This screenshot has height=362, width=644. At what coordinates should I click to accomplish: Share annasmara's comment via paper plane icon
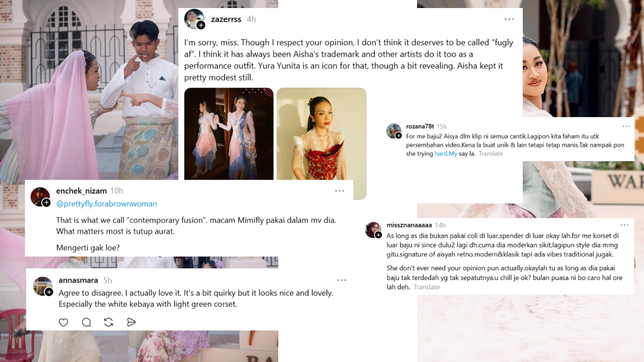[x=131, y=322]
